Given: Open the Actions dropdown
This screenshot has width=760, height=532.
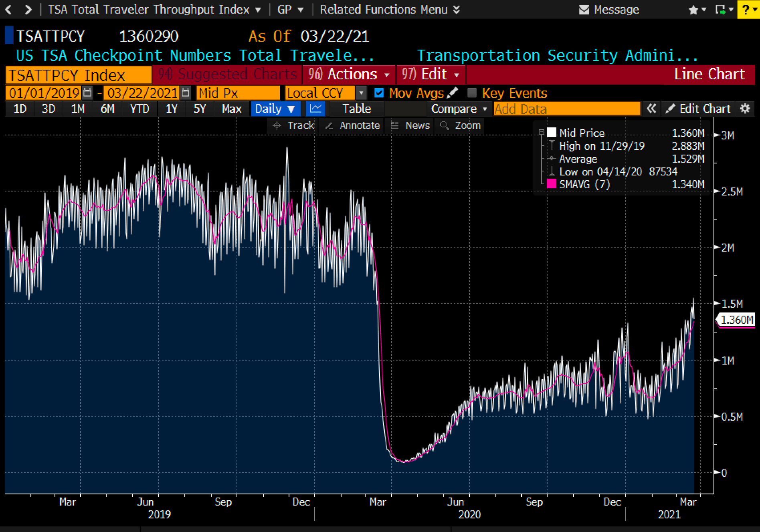Looking at the screenshot, I should point(349,75).
